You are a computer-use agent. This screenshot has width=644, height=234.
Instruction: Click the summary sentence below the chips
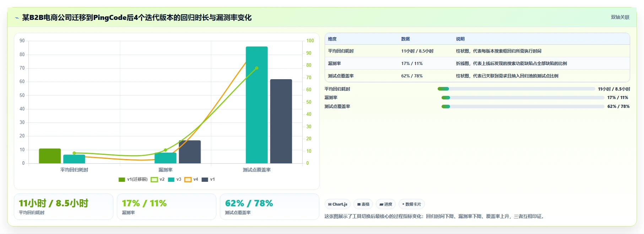pyautogui.click(x=435, y=216)
